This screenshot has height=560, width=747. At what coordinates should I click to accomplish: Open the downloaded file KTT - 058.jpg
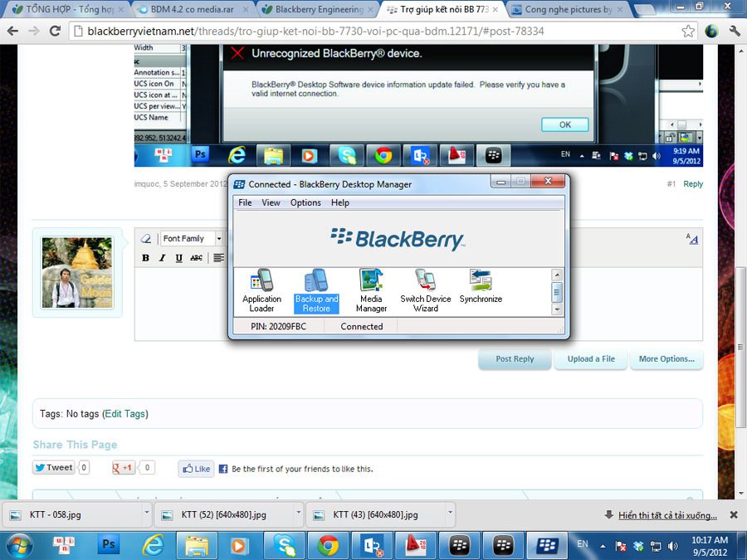pos(71,514)
